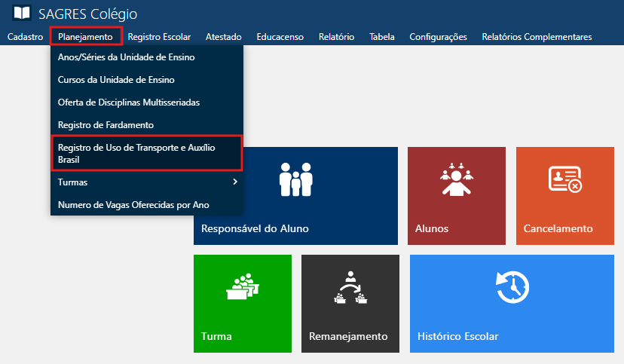Select Anos/Séries da Unidade de Ensino

[126, 57]
